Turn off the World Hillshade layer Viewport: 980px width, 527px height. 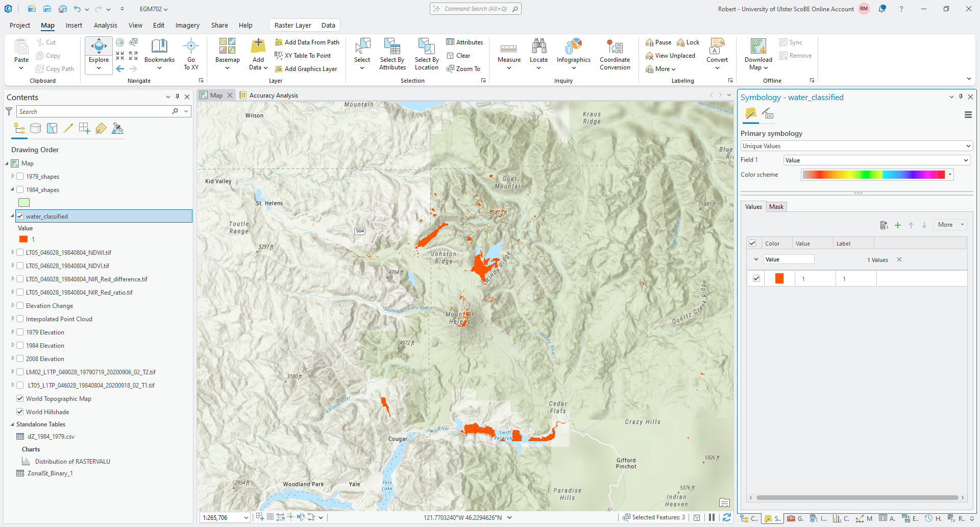click(x=20, y=412)
